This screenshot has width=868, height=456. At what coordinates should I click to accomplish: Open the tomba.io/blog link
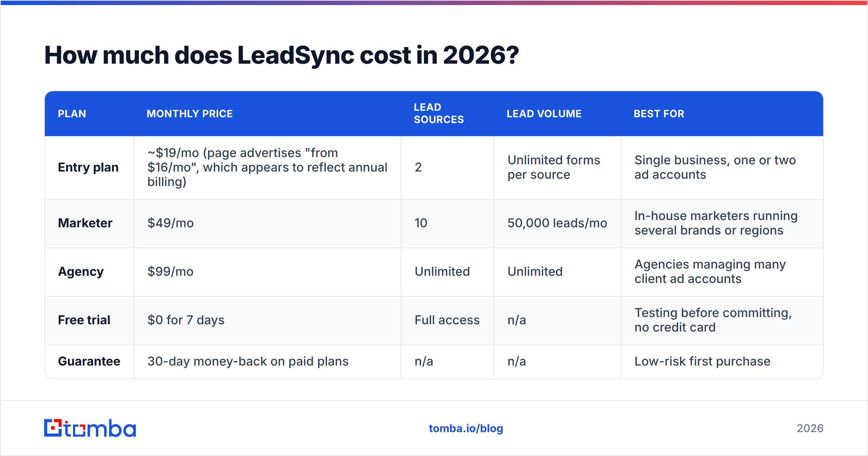tap(466, 428)
